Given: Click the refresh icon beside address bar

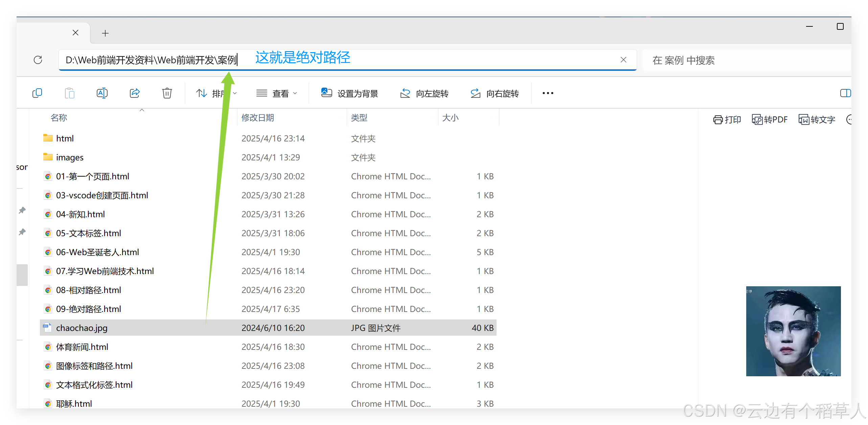Looking at the screenshot, I should click(38, 60).
